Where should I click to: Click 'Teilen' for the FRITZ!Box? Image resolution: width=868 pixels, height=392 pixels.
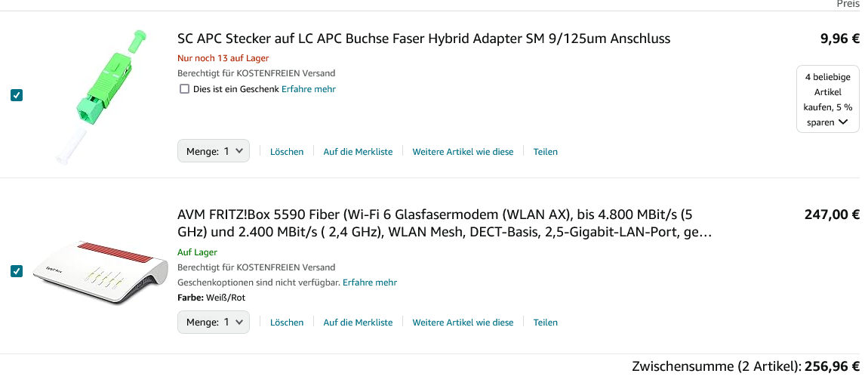coord(546,323)
